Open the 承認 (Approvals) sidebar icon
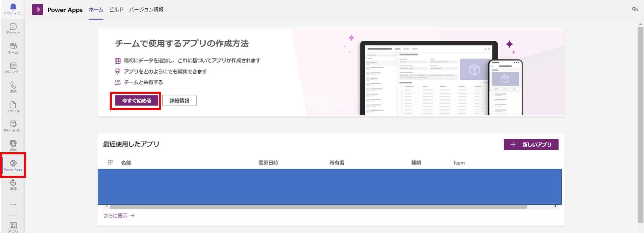Image resolution: width=644 pixels, height=233 pixels. [x=13, y=185]
